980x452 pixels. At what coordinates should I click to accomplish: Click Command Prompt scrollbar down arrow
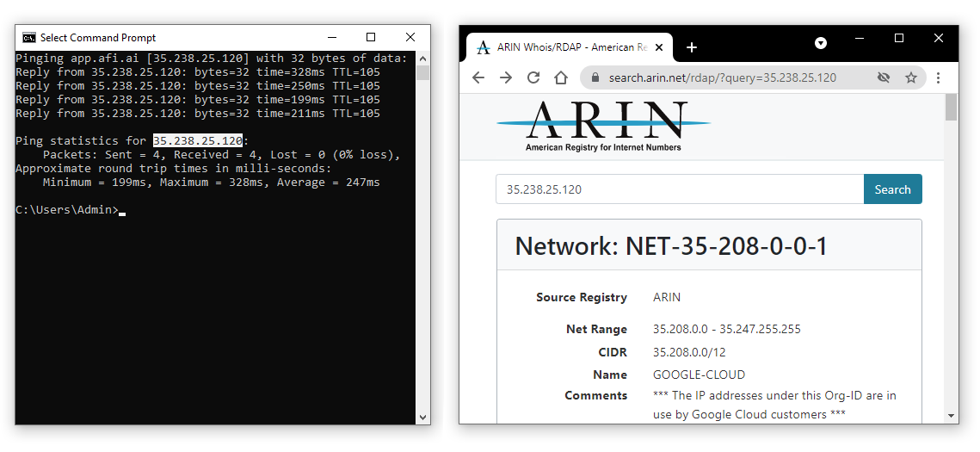coord(422,417)
